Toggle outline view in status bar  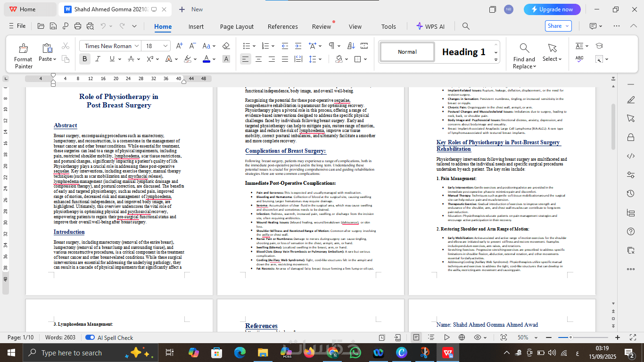(431, 337)
